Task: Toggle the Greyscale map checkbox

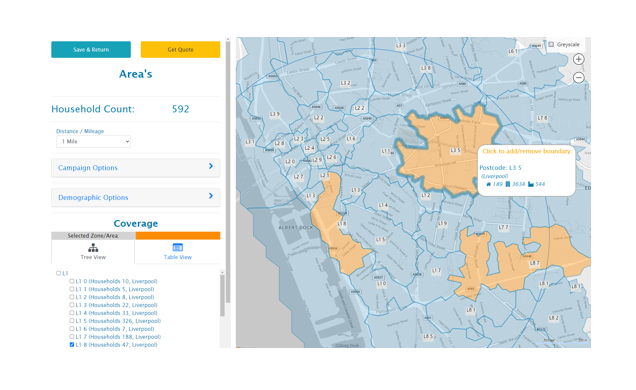Action: tap(551, 45)
